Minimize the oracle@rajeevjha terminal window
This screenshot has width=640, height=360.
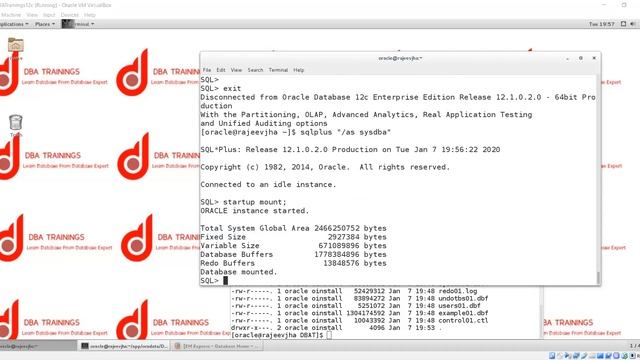(568, 58)
